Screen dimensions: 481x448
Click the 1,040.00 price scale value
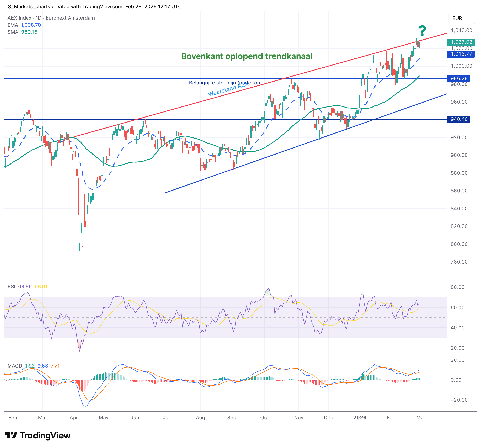(x=461, y=31)
